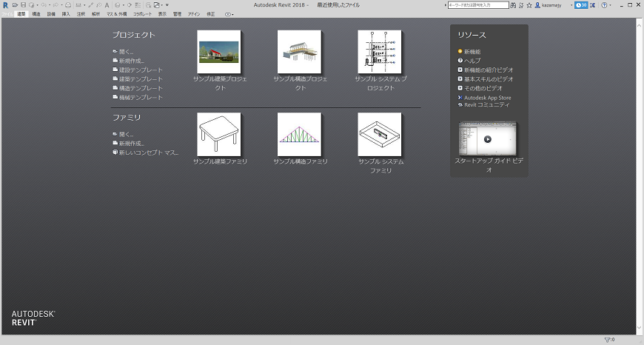This screenshot has width=644, height=345.
Task: Click the vertical scrollbar down arrow
Action: coord(640,328)
